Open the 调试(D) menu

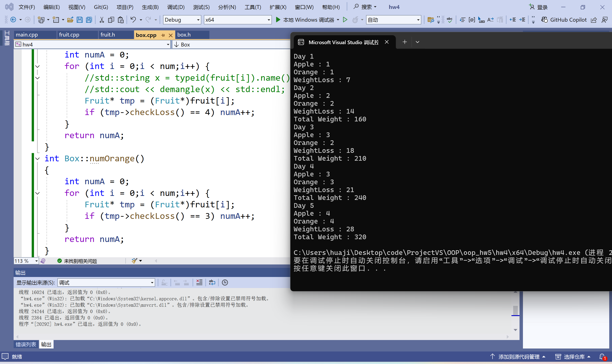click(176, 7)
